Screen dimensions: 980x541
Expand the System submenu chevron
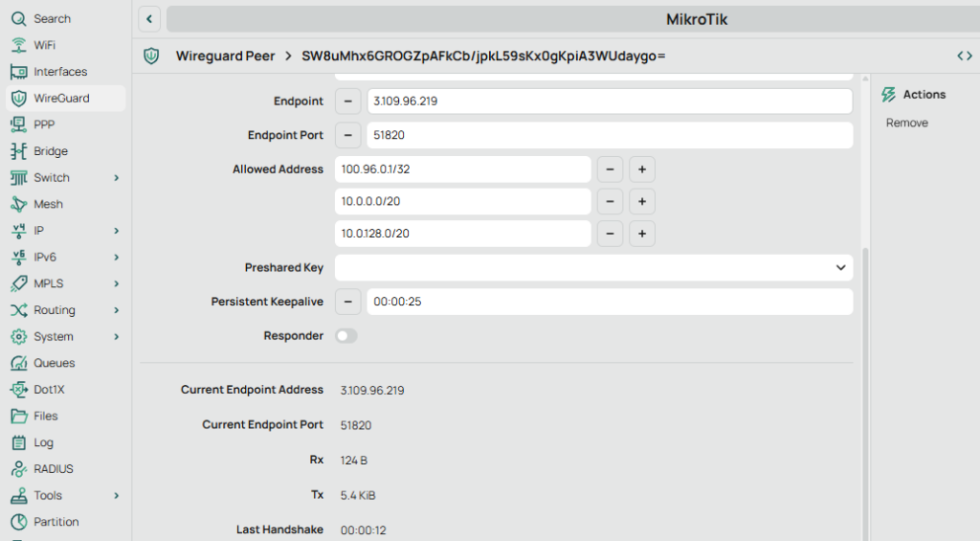116,337
